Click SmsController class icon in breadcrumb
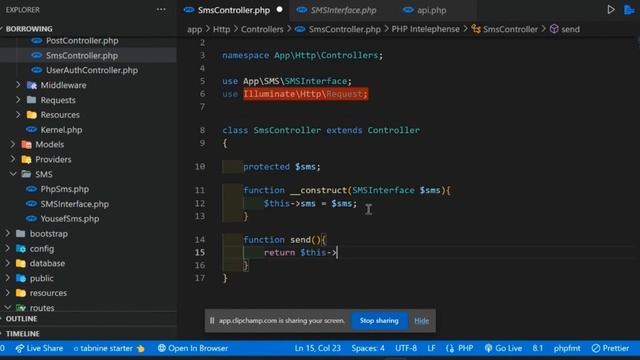The width and height of the screenshot is (640, 360). 476,29
